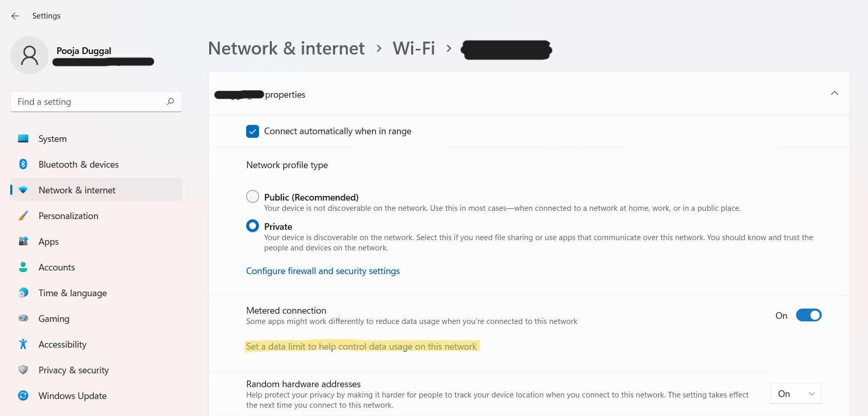Image resolution: width=868 pixels, height=416 pixels.
Task: Click the Set a data limit link
Action: [x=361, y=347]
